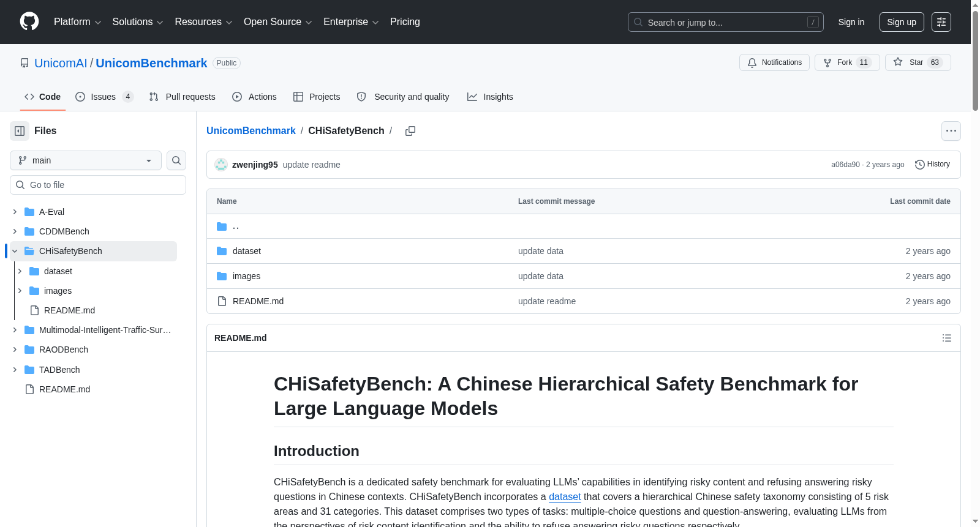Viewport: 980px width, 527px height.
Task: Open commit a06da90
Action: 845,165
